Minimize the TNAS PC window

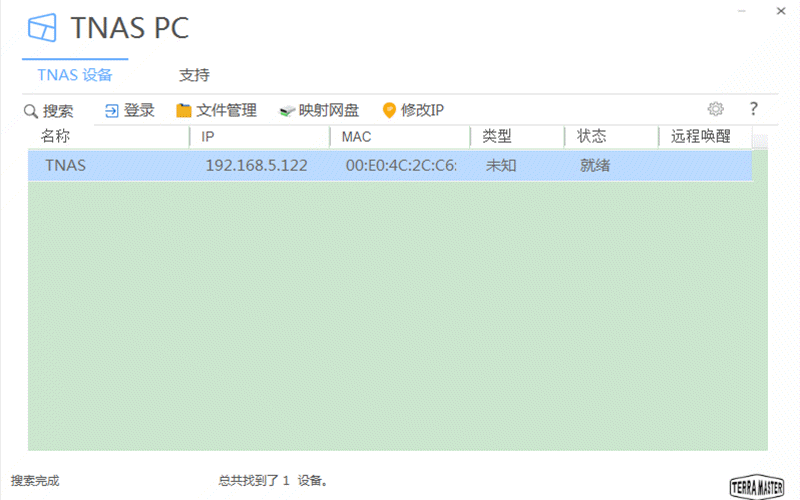click(x=742, y=11)
